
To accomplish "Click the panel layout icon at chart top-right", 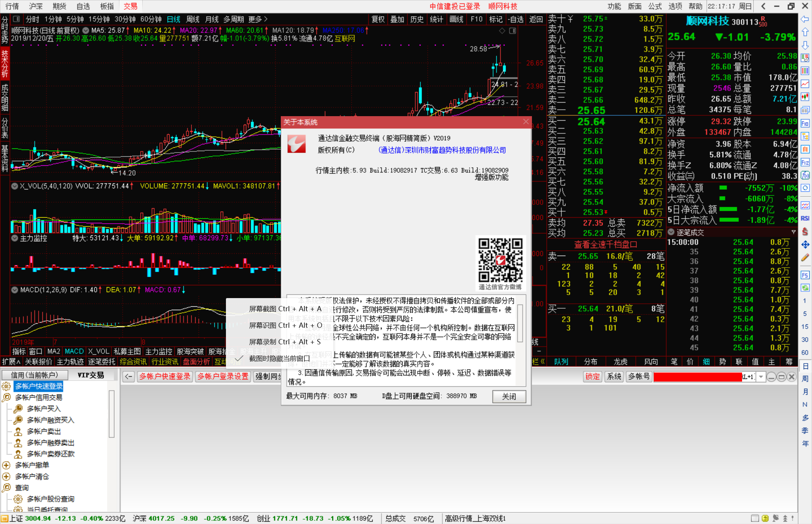I will [512, 31].
